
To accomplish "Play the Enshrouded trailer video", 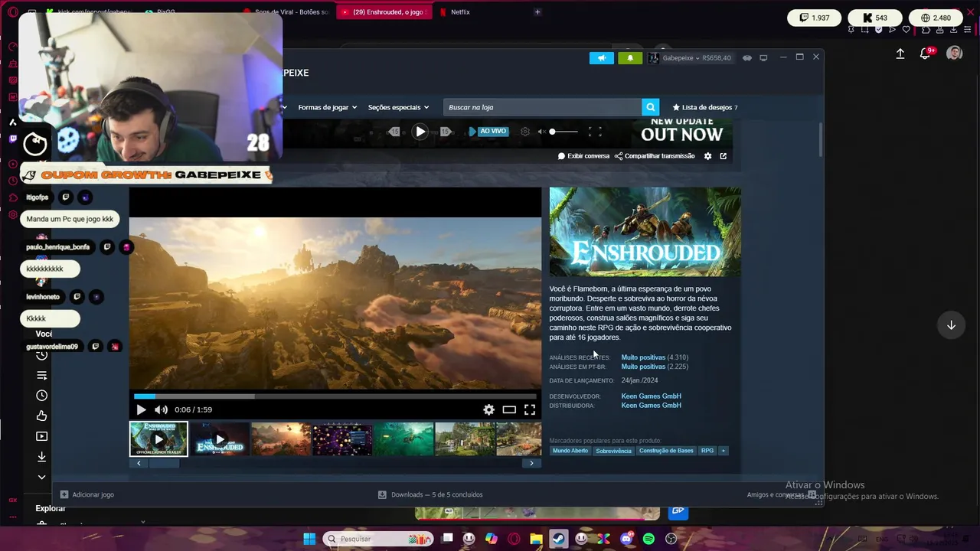I will [141, 410].
